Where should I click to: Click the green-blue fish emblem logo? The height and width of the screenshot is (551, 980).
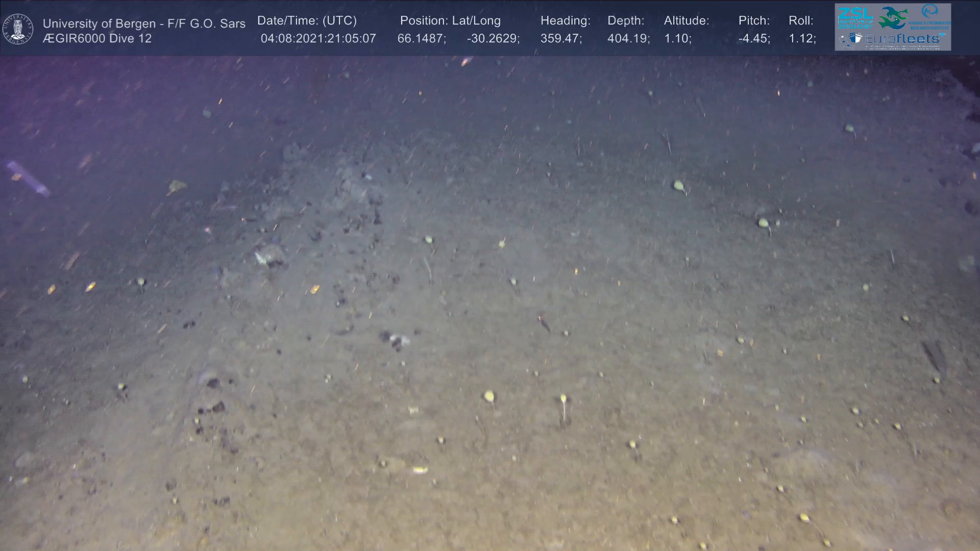coord(893,17)
